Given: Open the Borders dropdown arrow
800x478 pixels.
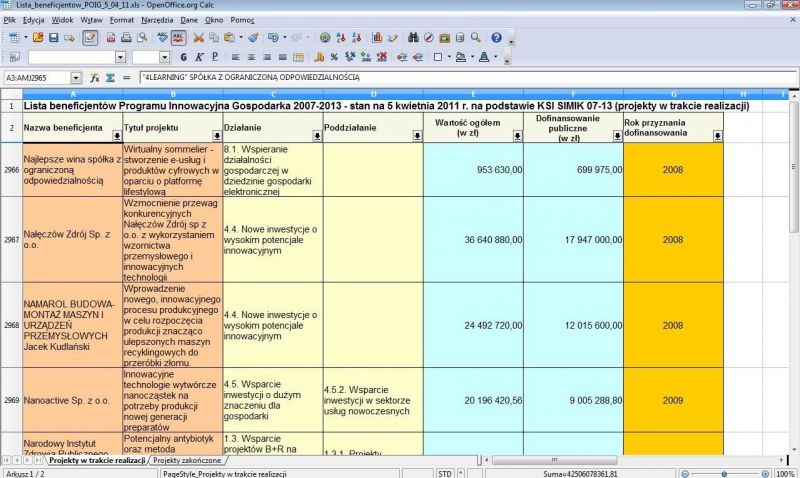Looking at the screenshot, I should pos(449,57).
